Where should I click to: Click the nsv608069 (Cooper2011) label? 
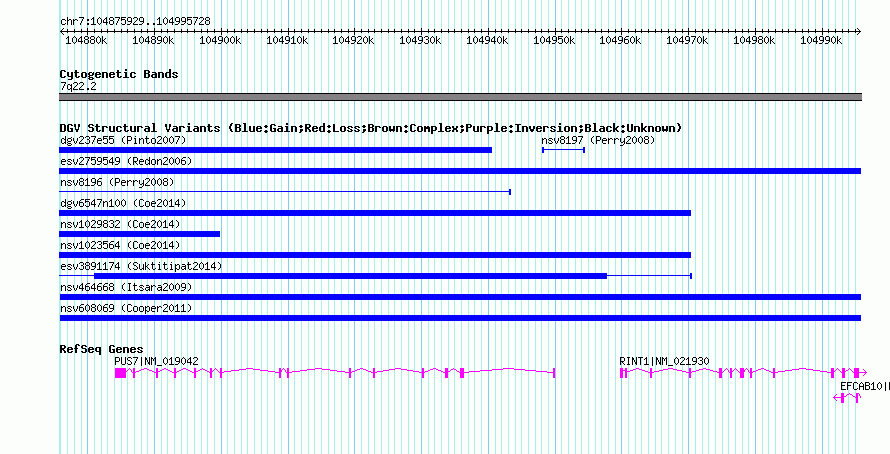tap(126, 308)
